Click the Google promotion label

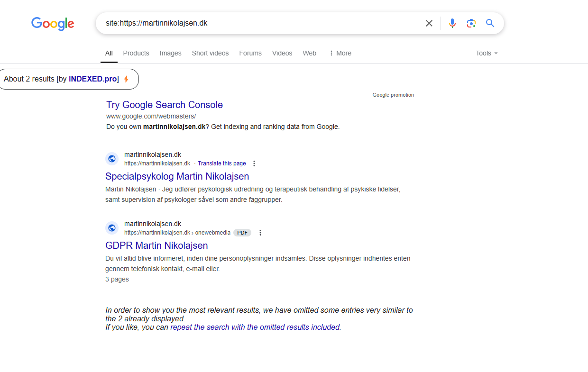pos(393,95)
